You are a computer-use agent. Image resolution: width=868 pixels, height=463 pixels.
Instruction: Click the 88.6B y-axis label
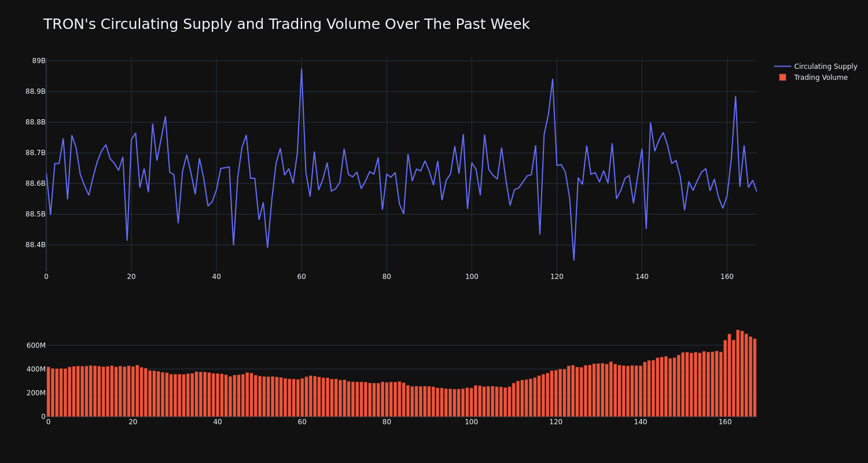click(x=35, y=183)
